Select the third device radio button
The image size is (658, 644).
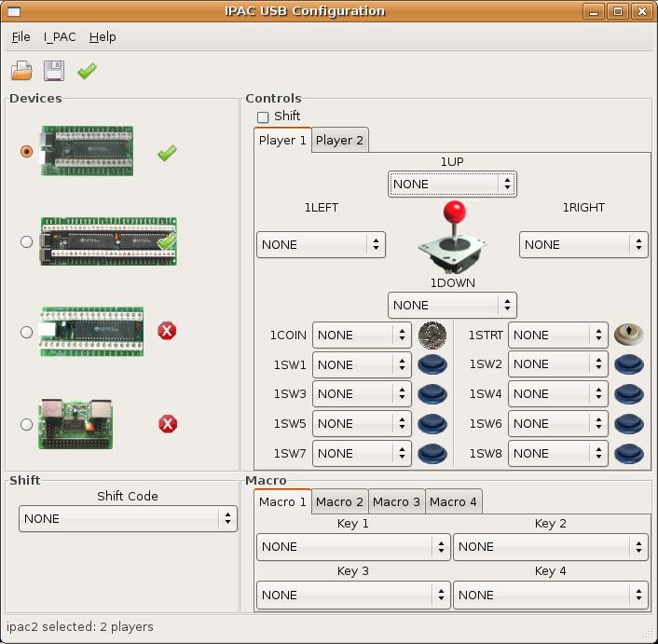(26, 332)
